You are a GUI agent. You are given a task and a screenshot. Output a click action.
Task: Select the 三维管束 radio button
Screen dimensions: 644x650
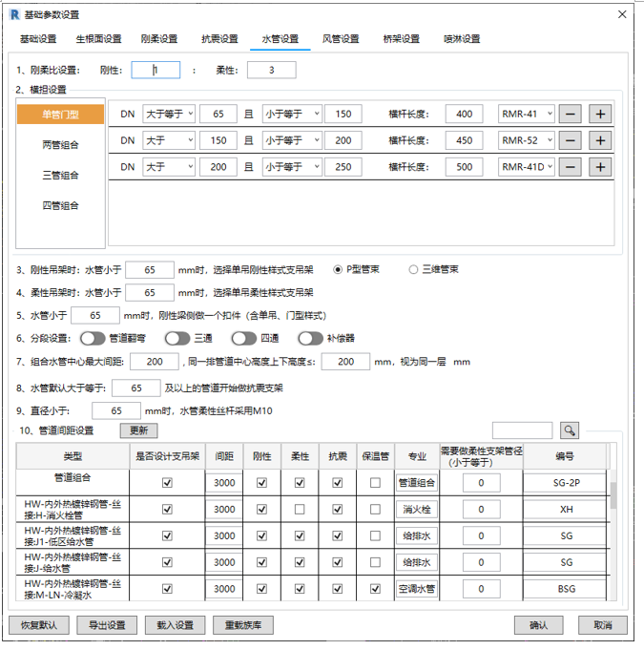point(413,269)
